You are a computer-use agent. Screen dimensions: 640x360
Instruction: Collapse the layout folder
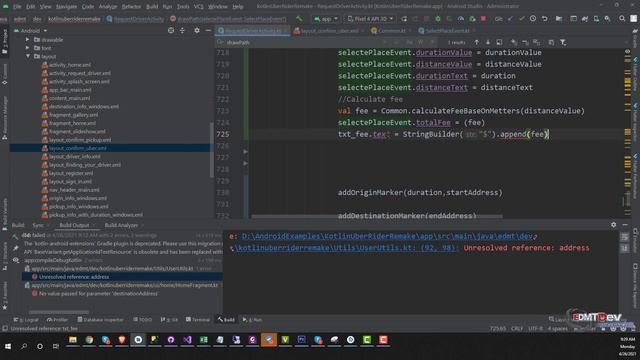(x=28, y=56)
